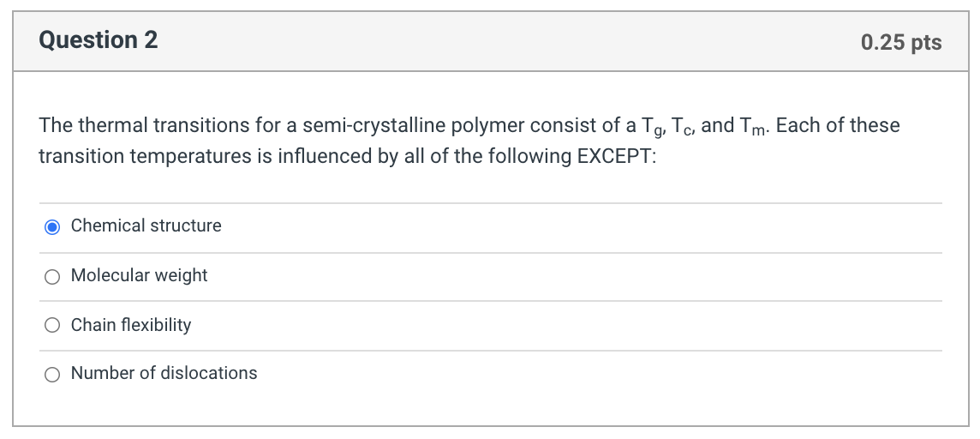This screenshot has width=980, height=439.
Task: Mark "Number of dislocations" radio button
Action: tap(52, 374)
